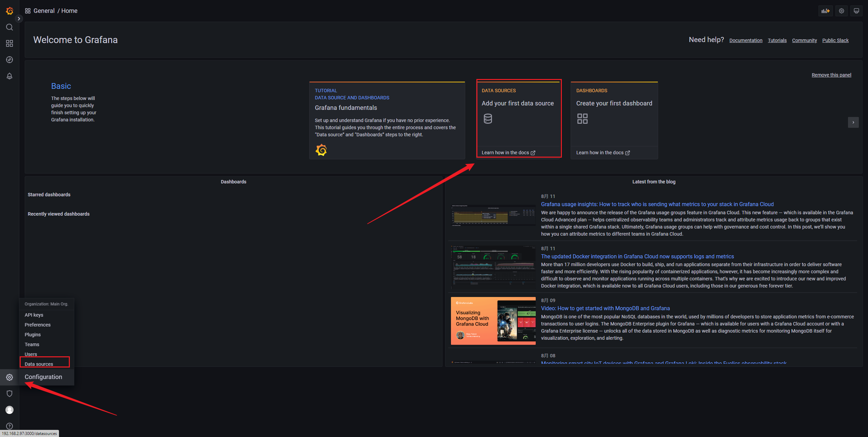Select Plugins in Configuration menu

[33, 335]
